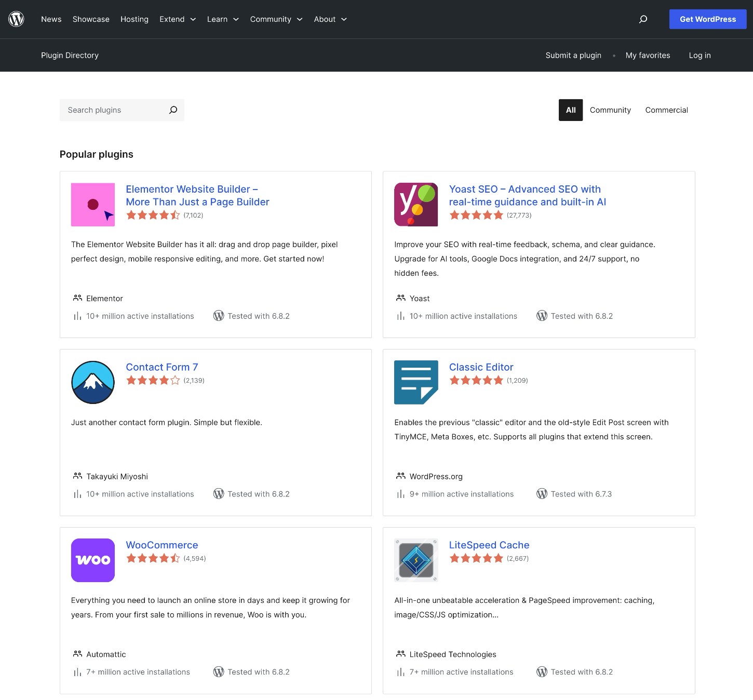753x700 pixels.
Task: Click WordPress icon in WooCommerce tested-with line
Action: [x=219, y=672]
